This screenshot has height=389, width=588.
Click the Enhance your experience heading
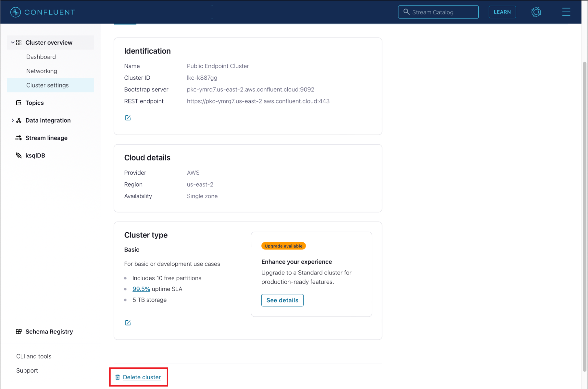[x=297, y=262]
